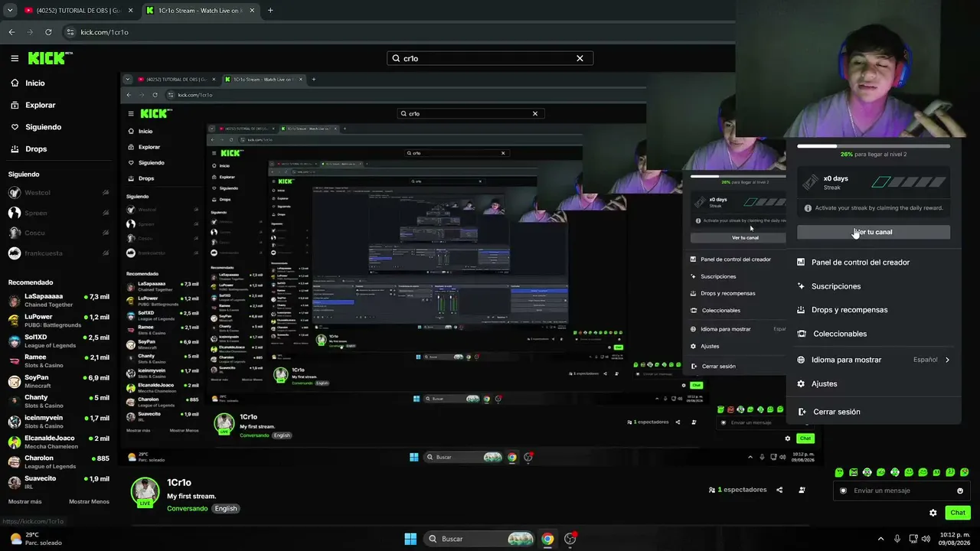Clear the cr1o search with the X

(x=580, y=58)
